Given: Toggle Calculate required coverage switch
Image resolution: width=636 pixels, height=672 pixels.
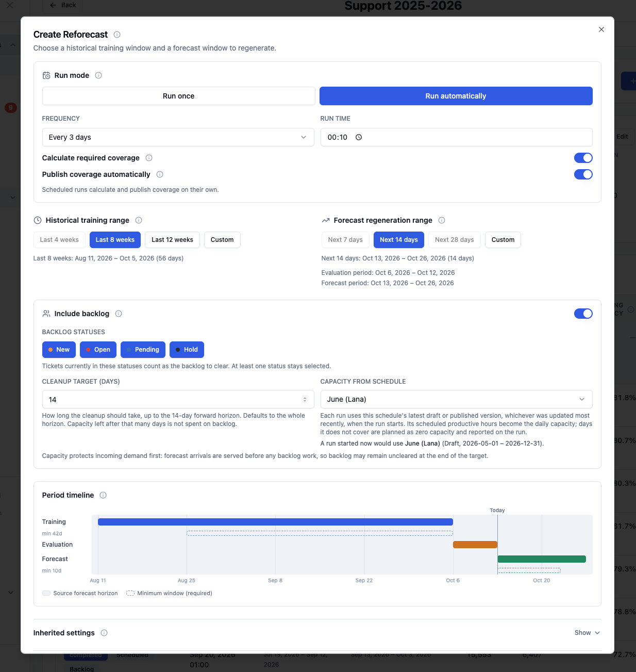Looking at the screenshot, I should pyautogui.click(x=583, y=158).
